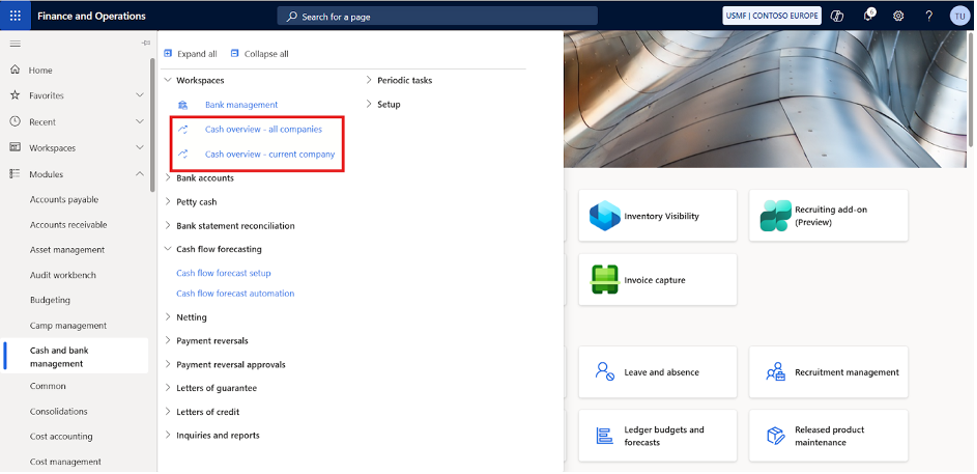
Task: Select Accounts payable module
Action: 64,200
